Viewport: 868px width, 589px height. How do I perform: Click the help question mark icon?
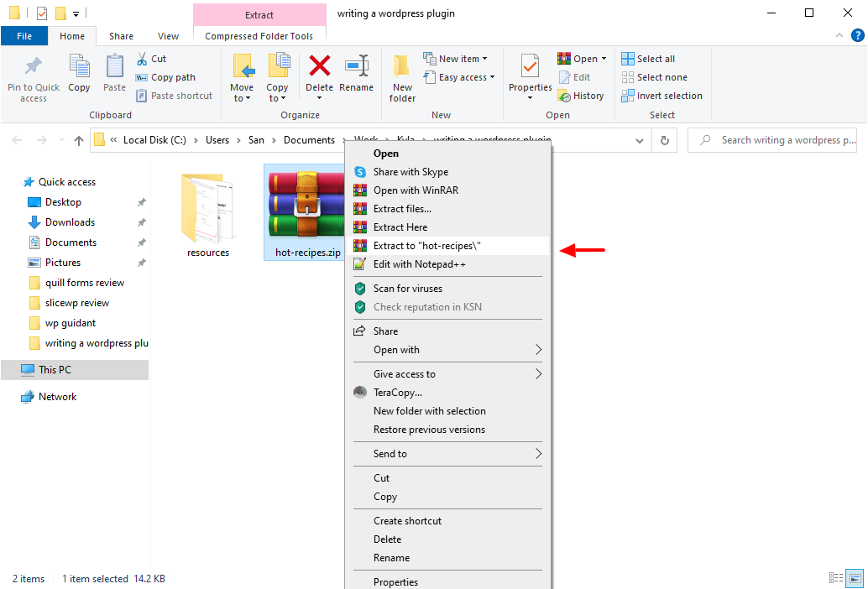click(857, 35)
